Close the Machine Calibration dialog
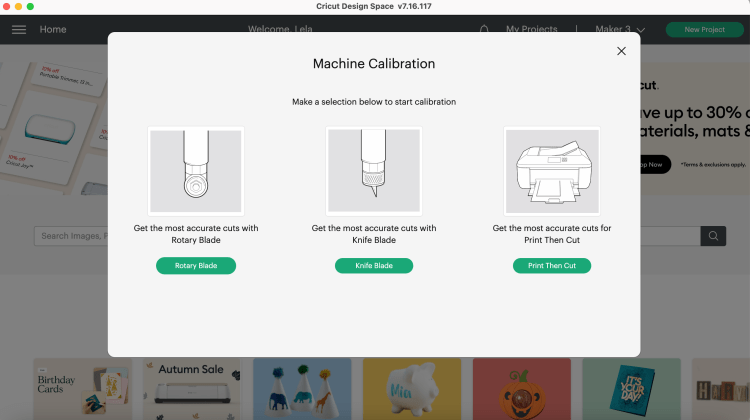Image resolution: width=750 pixels, height=420 pixels. [x=621, y=51]
